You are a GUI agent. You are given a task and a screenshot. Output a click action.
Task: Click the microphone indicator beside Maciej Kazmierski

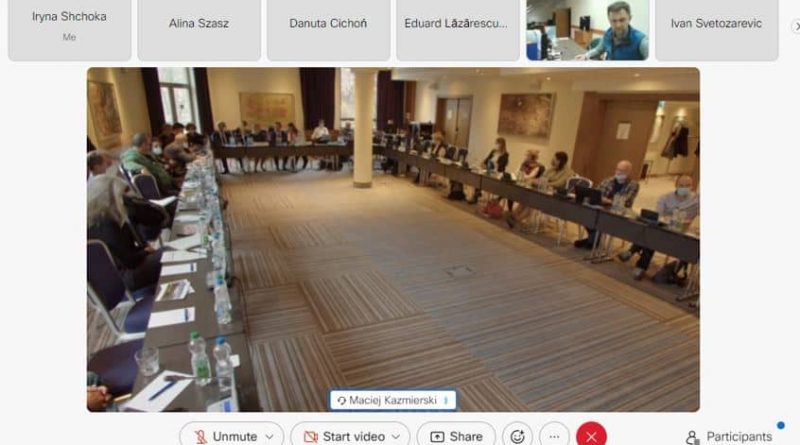[446, 401]
